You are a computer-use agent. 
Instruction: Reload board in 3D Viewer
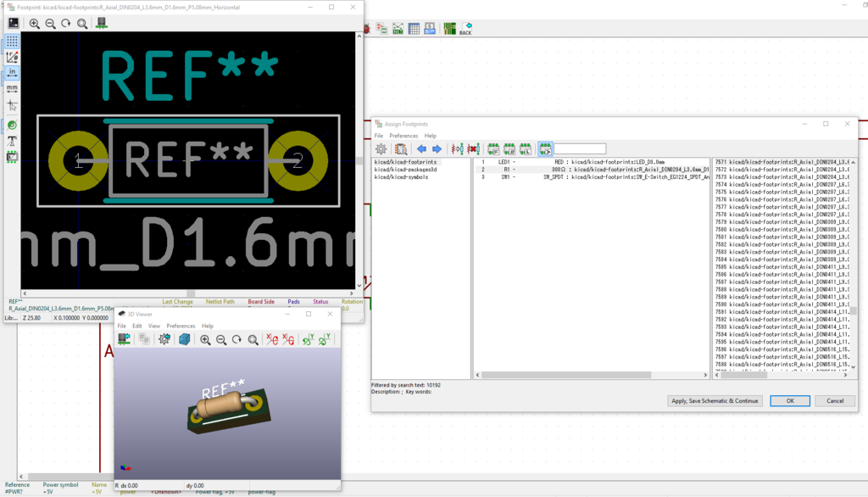coord(124,339)
